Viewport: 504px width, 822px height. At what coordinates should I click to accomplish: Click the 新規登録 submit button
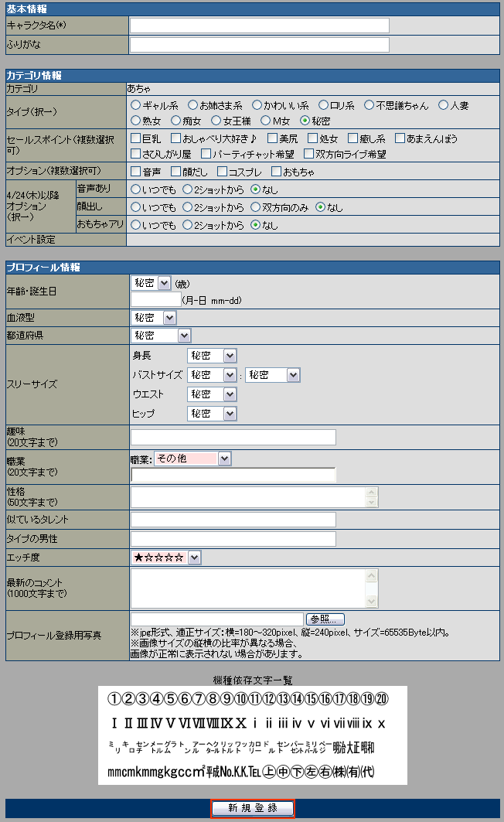coord(252,808)
